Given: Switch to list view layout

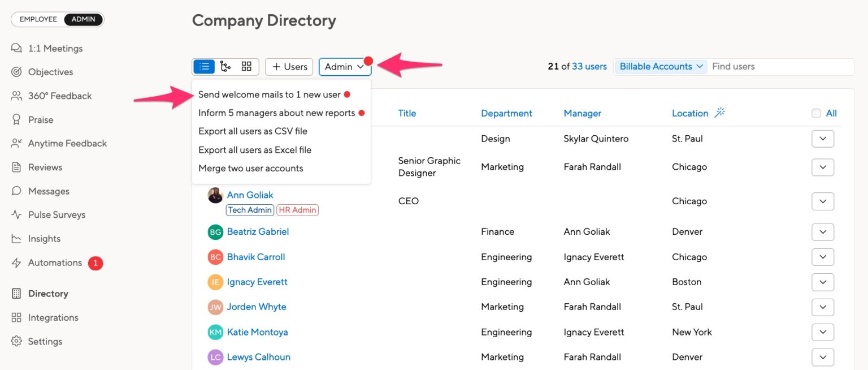Looking at the screenshot, I should (x=203, y=66).
